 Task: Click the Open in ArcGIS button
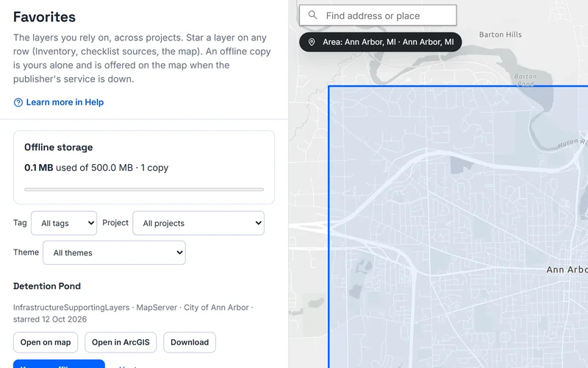pyautogui.click(x=121, y=342)
